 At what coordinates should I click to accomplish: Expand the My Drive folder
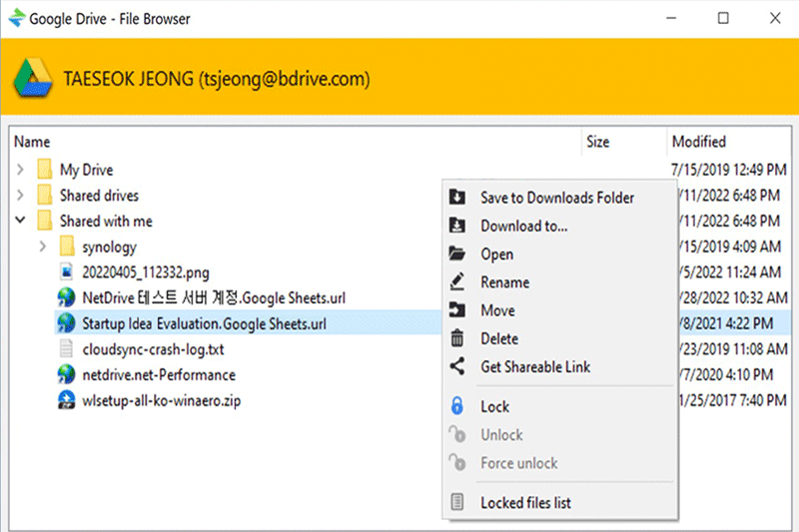pyautogui.click(x=20, y=170)
